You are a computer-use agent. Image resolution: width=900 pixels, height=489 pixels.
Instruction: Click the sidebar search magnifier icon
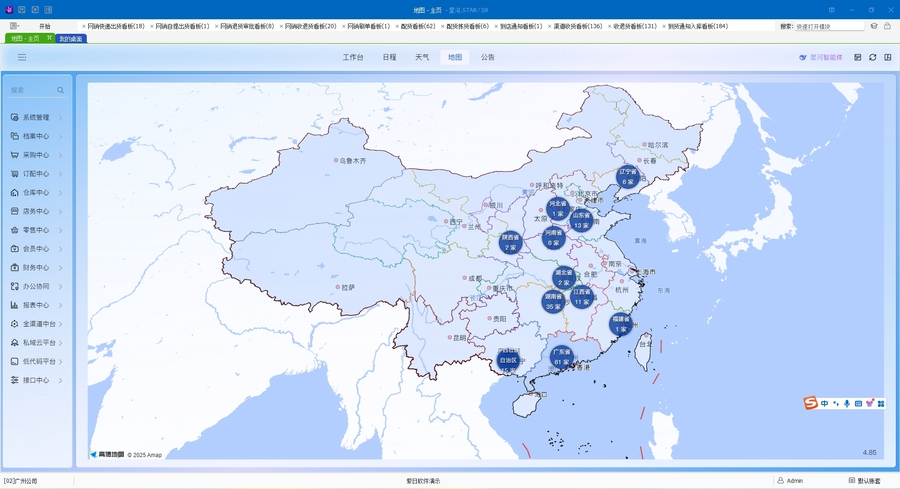tap(60, 90)
